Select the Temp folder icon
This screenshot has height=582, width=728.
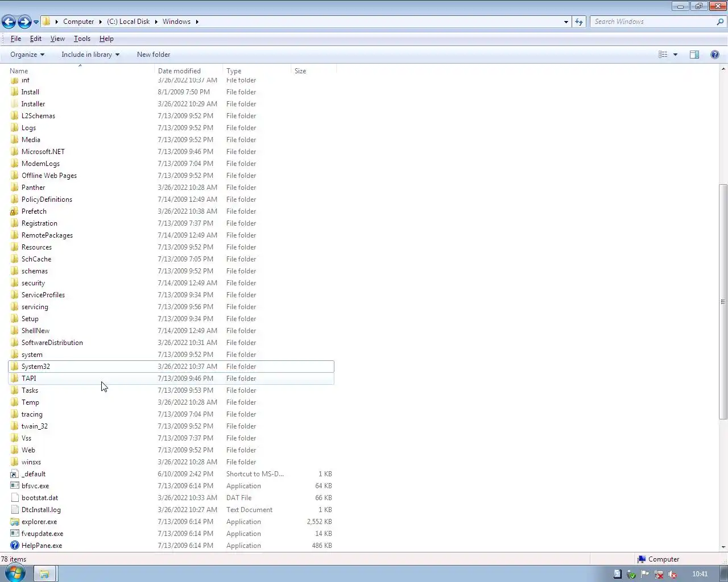coord(15,402)
